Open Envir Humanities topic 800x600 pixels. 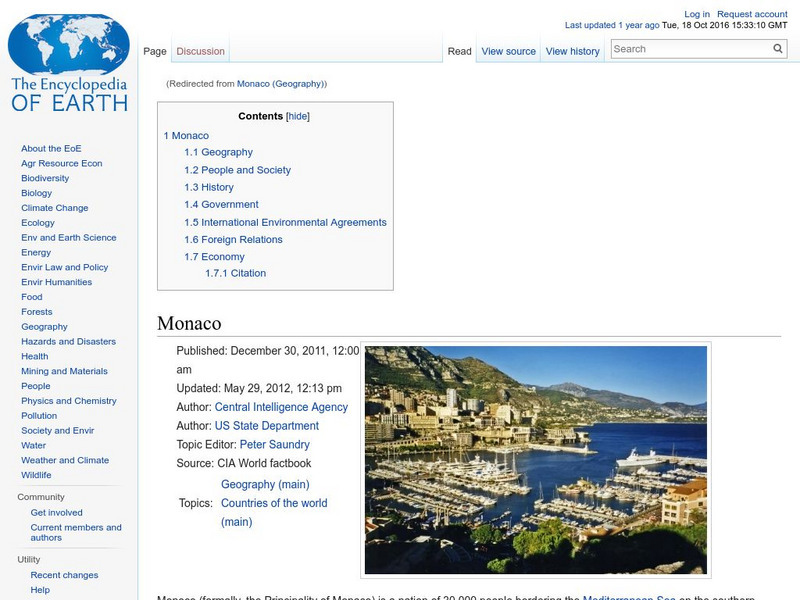pyautogui.click(x=56, y=282)
